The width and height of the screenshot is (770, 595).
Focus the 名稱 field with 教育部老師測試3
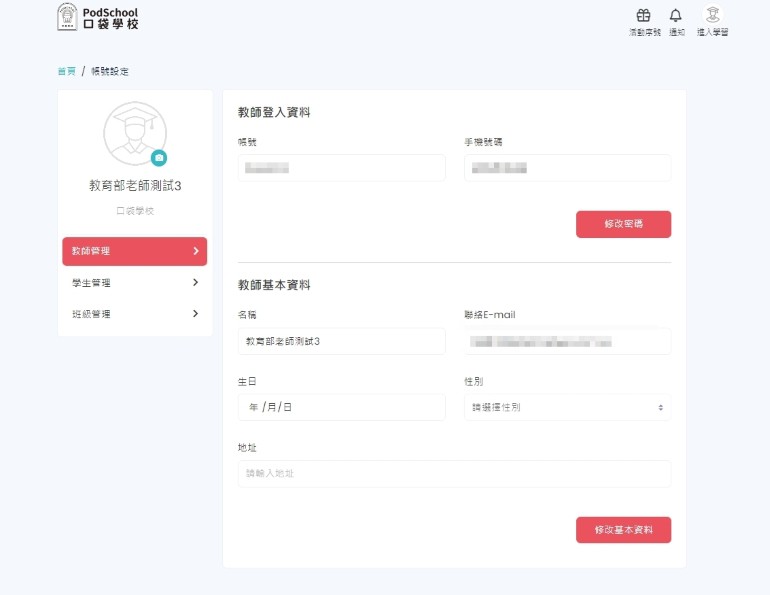click(x=341, y=341)
